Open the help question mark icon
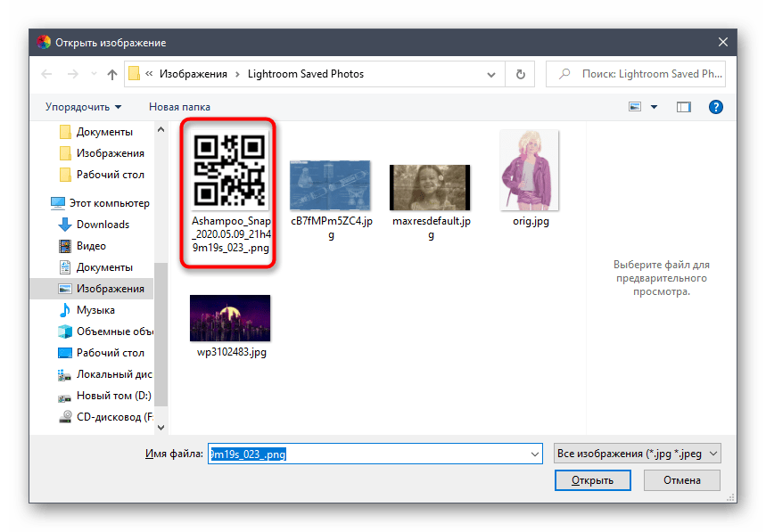Viewport: 766px width, 532px height. click(x=716, y=107)
